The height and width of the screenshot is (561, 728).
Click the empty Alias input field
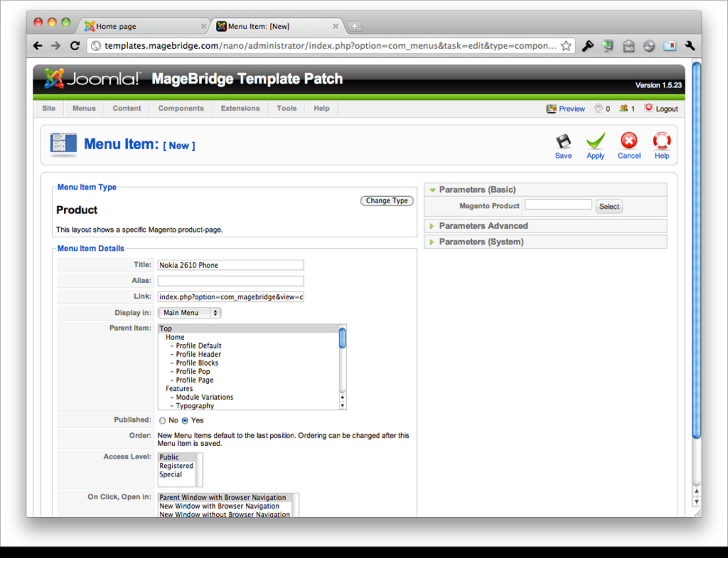231,281
